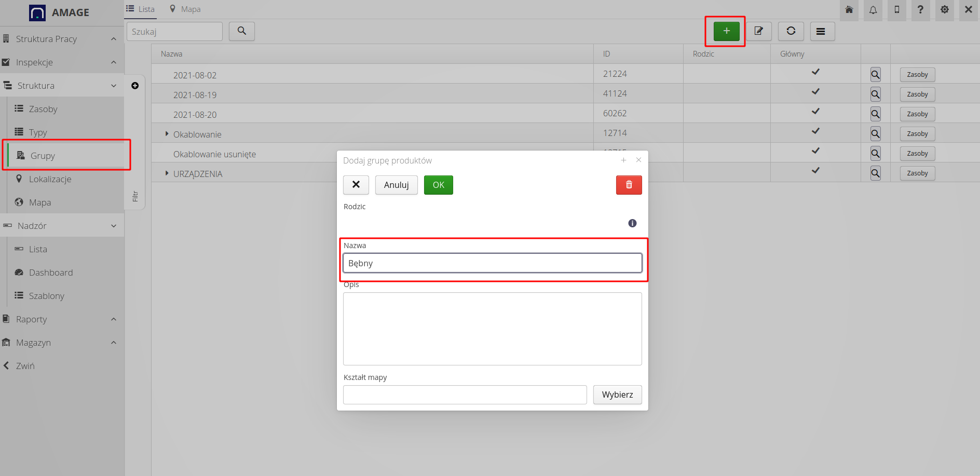Click the Wybierz button for map shape

tap(617, 395)
